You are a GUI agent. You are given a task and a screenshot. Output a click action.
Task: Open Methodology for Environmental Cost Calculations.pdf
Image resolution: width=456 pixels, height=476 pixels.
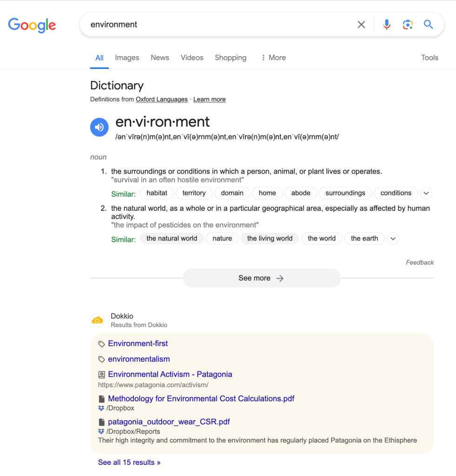tap(201, 398)
